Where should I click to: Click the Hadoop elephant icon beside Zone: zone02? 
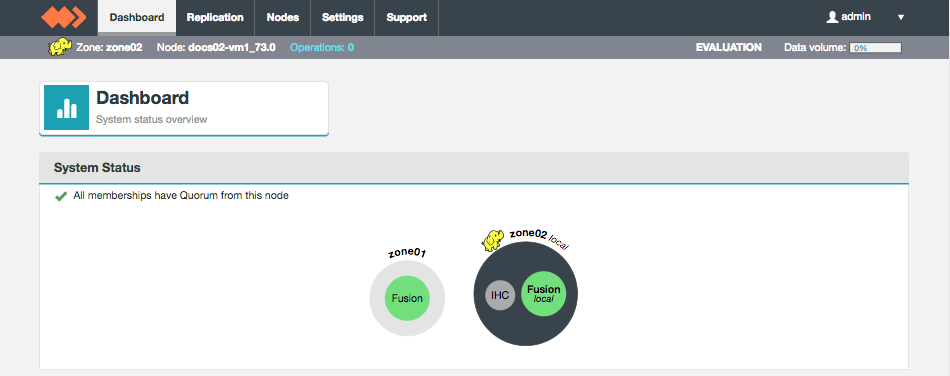[60, 47]
